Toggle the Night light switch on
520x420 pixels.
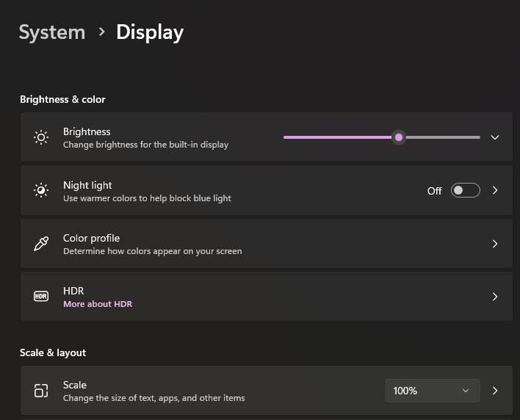[x=465, y=190]
